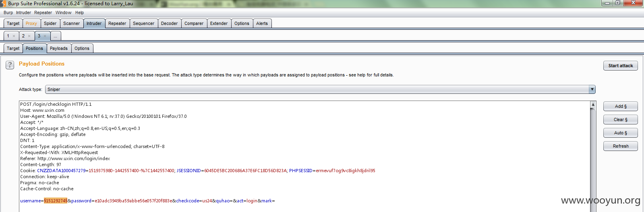Click the Content-Type header line
This screenshot has height=212, width=644.
tap(92, 146)
